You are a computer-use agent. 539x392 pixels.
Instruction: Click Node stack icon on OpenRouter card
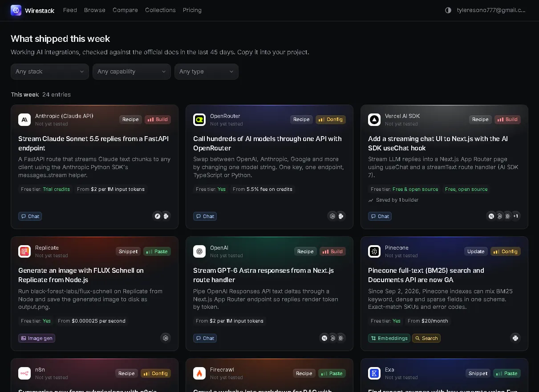(332, 216)
